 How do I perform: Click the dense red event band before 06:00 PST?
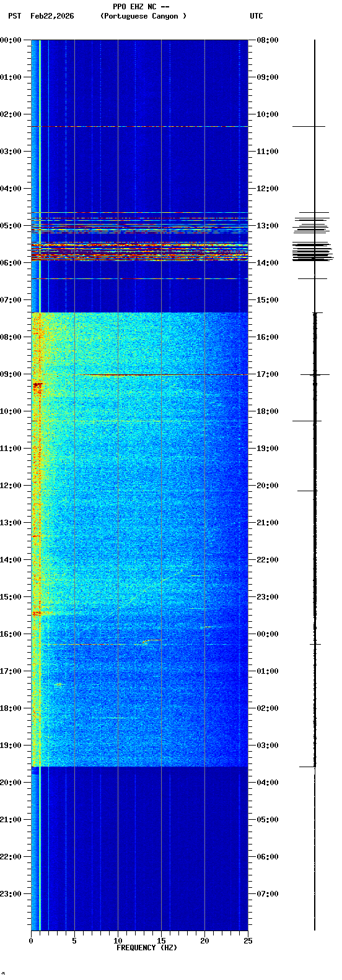click(x=139, y=252)
